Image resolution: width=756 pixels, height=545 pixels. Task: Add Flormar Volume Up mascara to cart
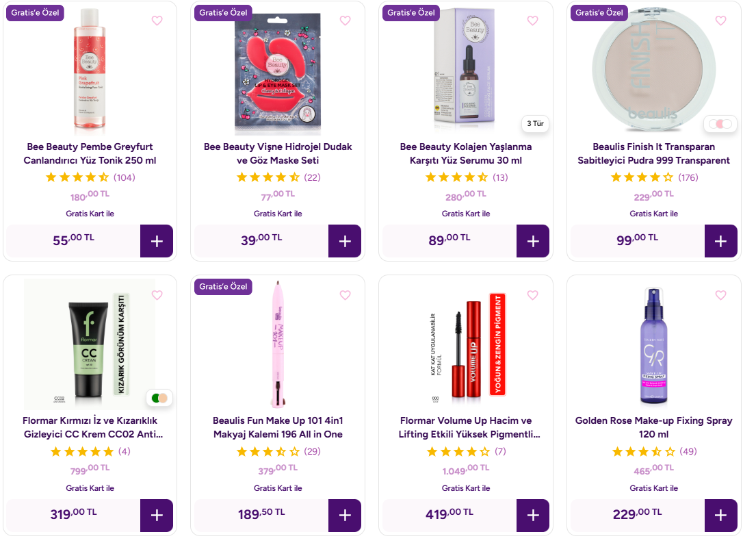coord(533,516)
